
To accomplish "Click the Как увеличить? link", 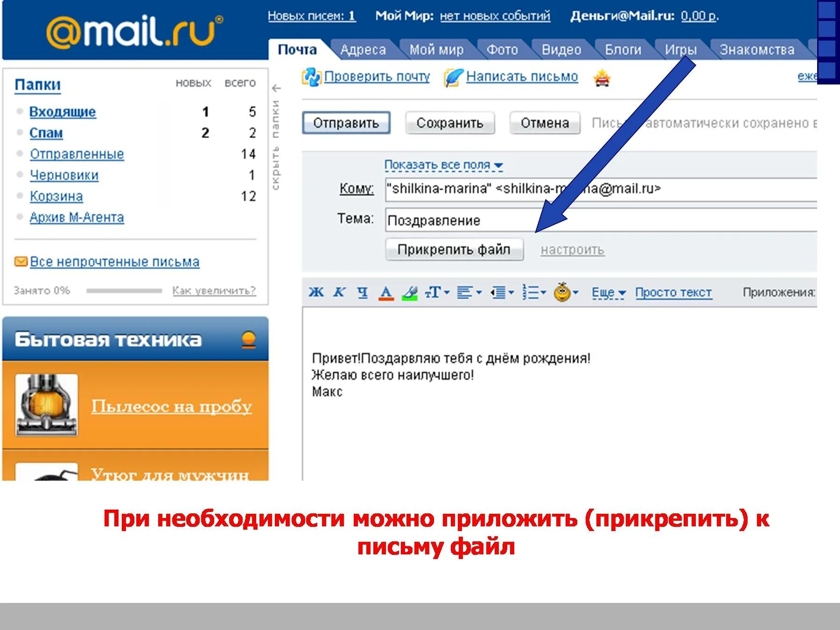I will (214, 291).
